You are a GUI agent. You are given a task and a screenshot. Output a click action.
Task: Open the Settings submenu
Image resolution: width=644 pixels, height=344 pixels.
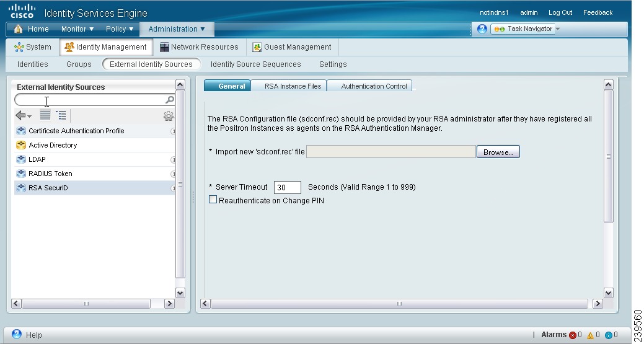[333, 64]
